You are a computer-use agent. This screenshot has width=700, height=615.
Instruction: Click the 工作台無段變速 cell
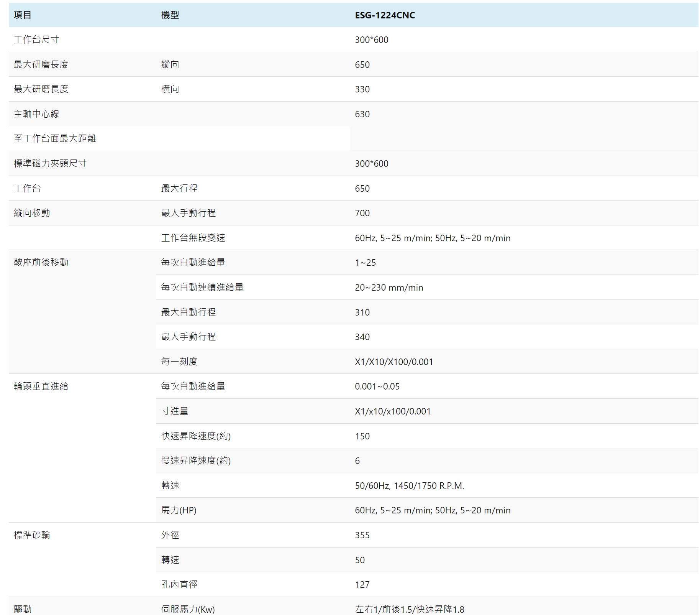pyautogui.click(x=193, y=238)
